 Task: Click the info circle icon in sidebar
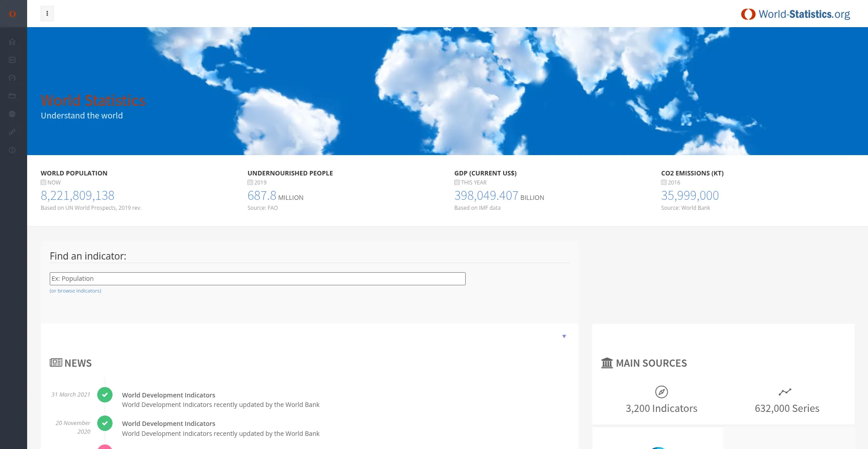pyautogui.click(x=12, y=150)
